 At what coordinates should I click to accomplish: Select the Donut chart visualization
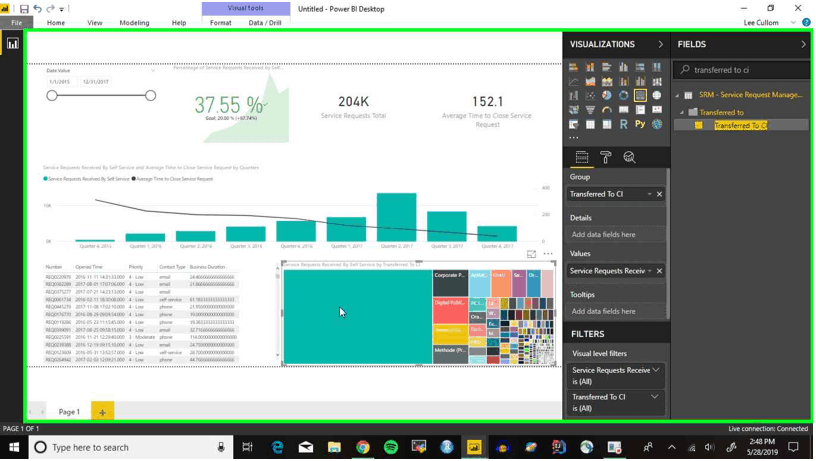click(623, 96)
